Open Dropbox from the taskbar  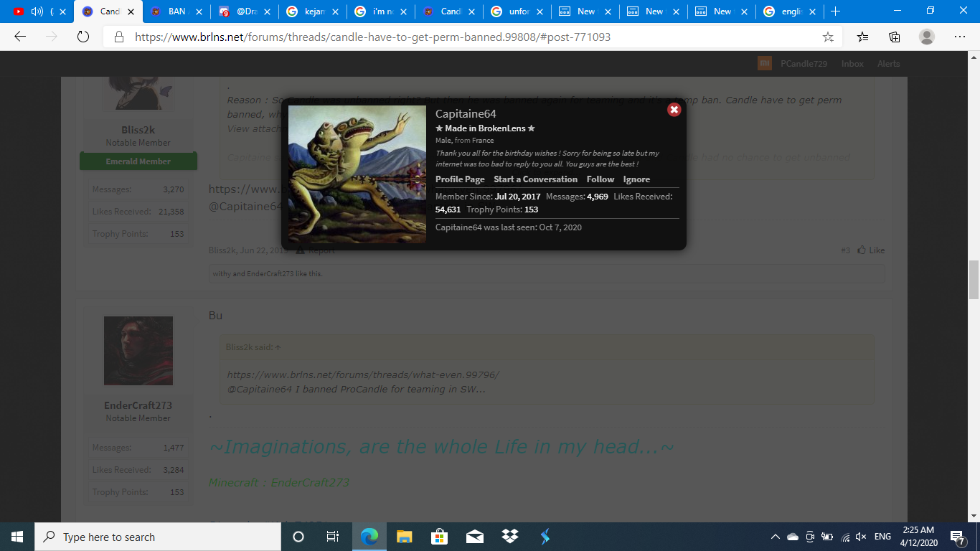510,537
